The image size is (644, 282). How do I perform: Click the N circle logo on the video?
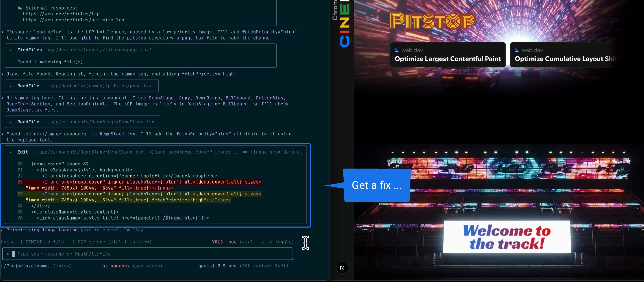click(x=342, y=267)
